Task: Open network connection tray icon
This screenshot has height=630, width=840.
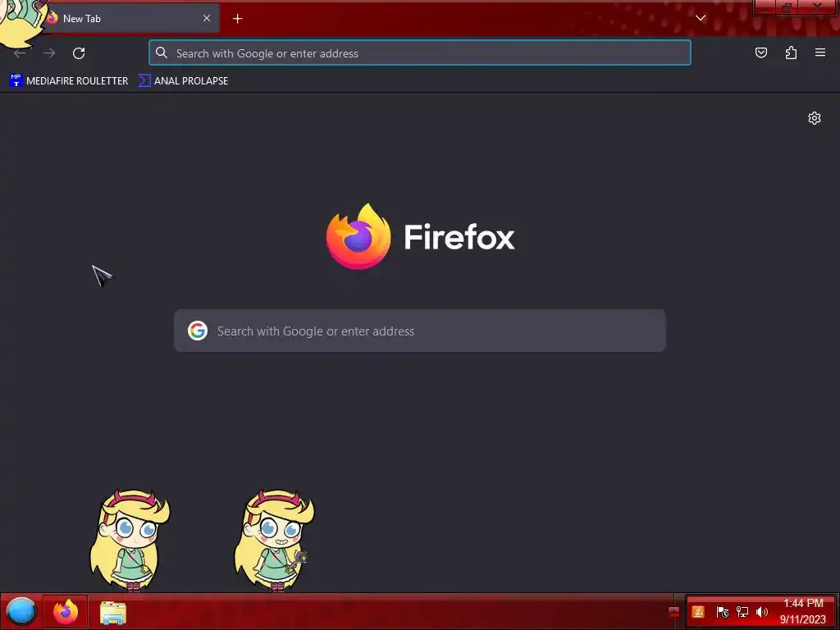Action: [742, 612]
